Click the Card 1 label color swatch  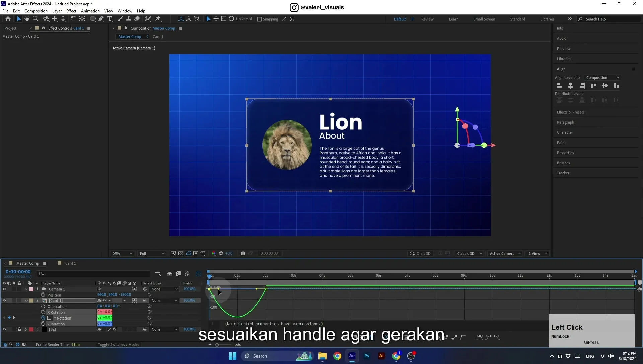click(31, 300)
